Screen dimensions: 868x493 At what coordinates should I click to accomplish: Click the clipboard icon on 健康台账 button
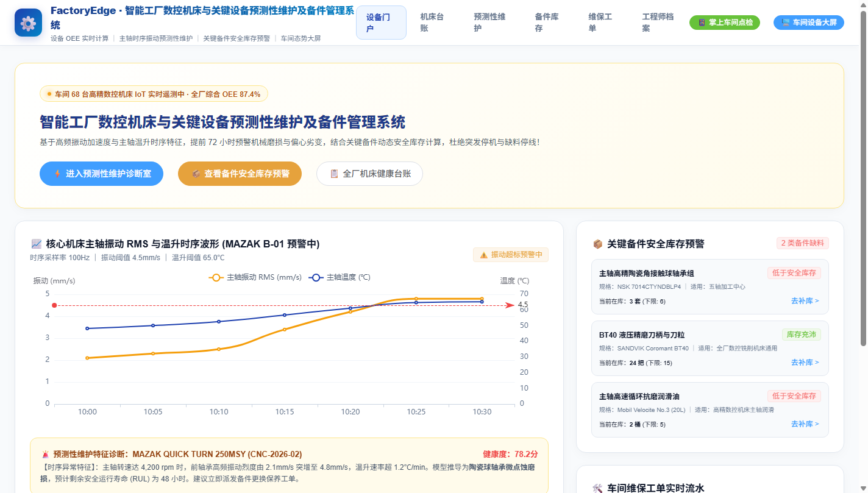(334, 174)
